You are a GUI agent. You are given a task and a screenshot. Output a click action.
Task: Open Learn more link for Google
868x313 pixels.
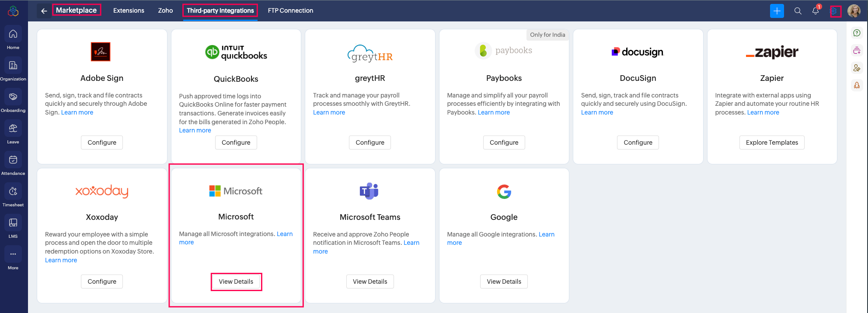click(546, 234)
